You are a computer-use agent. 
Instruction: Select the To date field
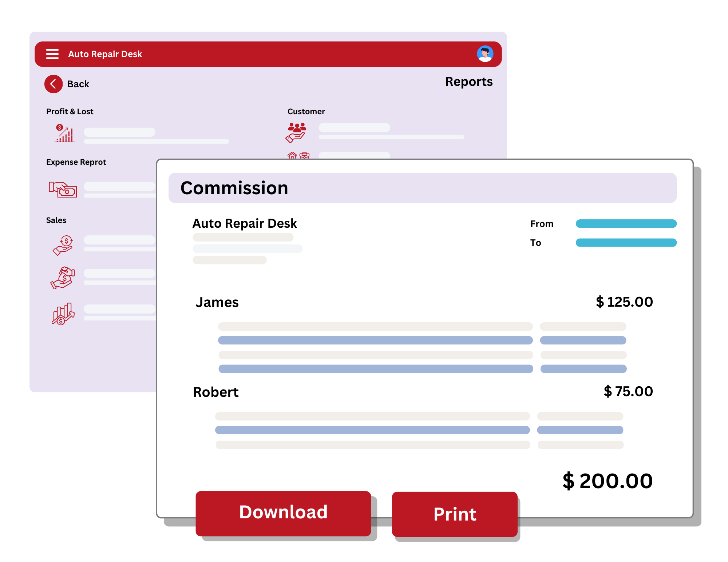(626, 243)
